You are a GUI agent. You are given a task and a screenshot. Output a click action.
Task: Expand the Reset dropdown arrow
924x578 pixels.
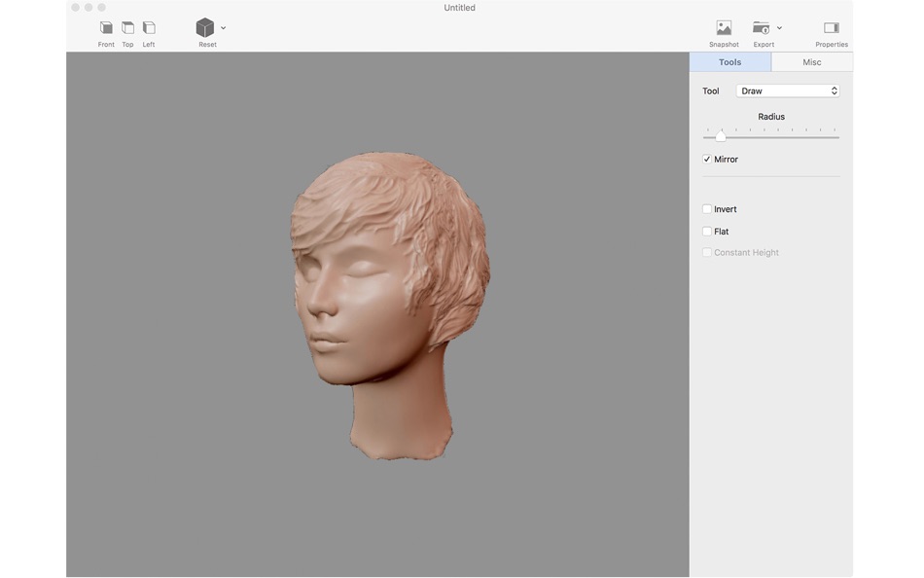click(224, 28)
